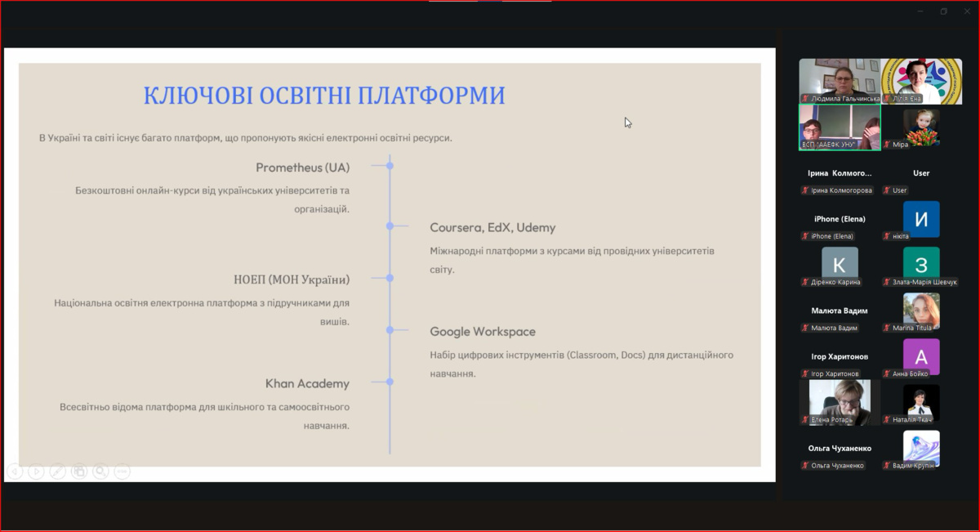This screenshot has width=980, height=532.
Task: Click muted mic icon beside Анна Бойко
Action: (887, 373)
